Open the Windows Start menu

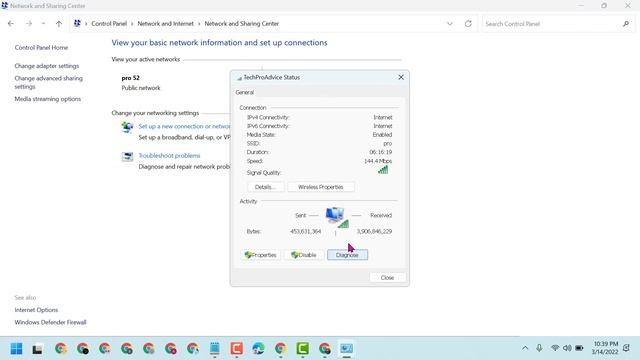16,349
